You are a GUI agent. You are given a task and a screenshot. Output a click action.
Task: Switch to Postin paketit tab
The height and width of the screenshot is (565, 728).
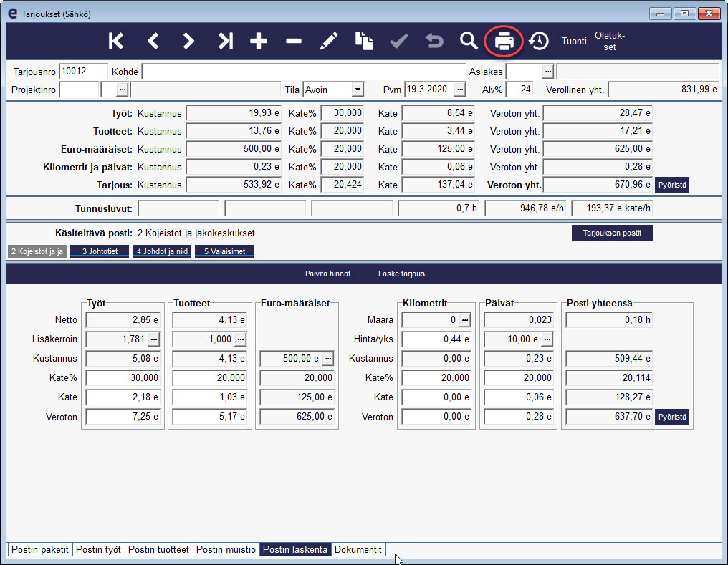(x=40, y=550)
